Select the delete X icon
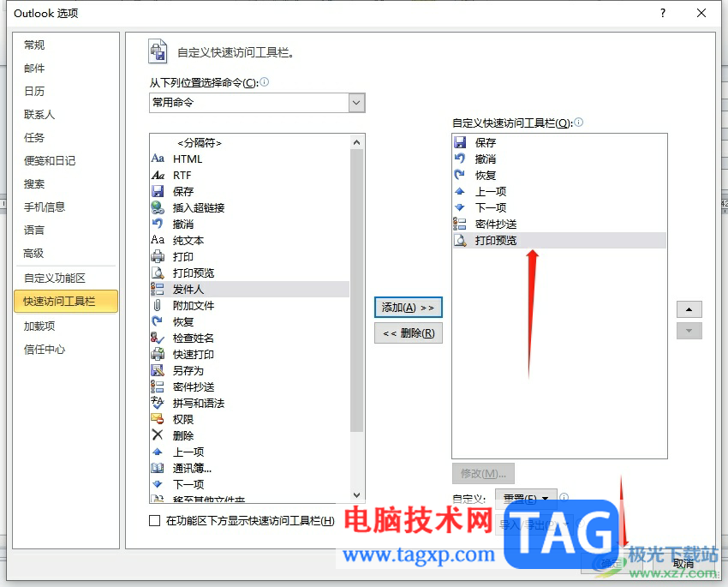The image size is (728, 587). [x=158, y=435]
